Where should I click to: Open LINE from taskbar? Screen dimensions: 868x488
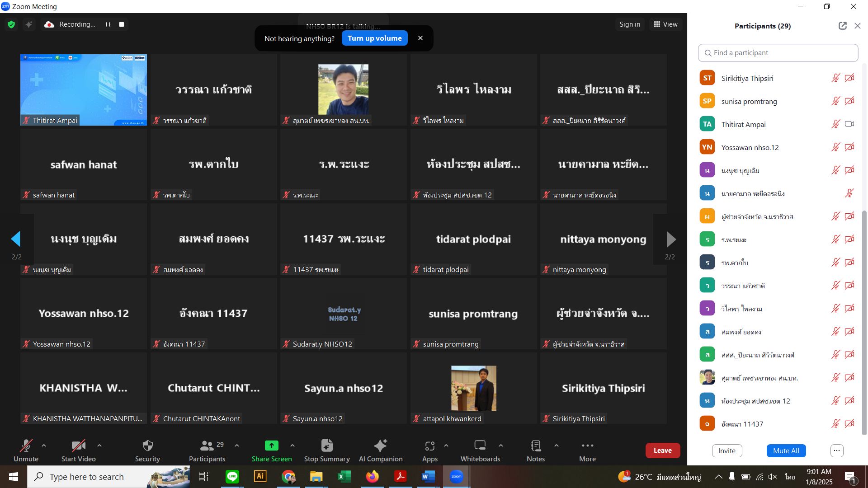(232, 477)
